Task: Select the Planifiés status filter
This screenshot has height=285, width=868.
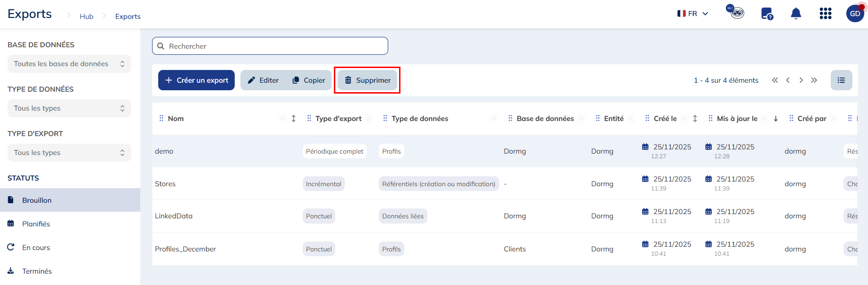Action: click(36, 224)
